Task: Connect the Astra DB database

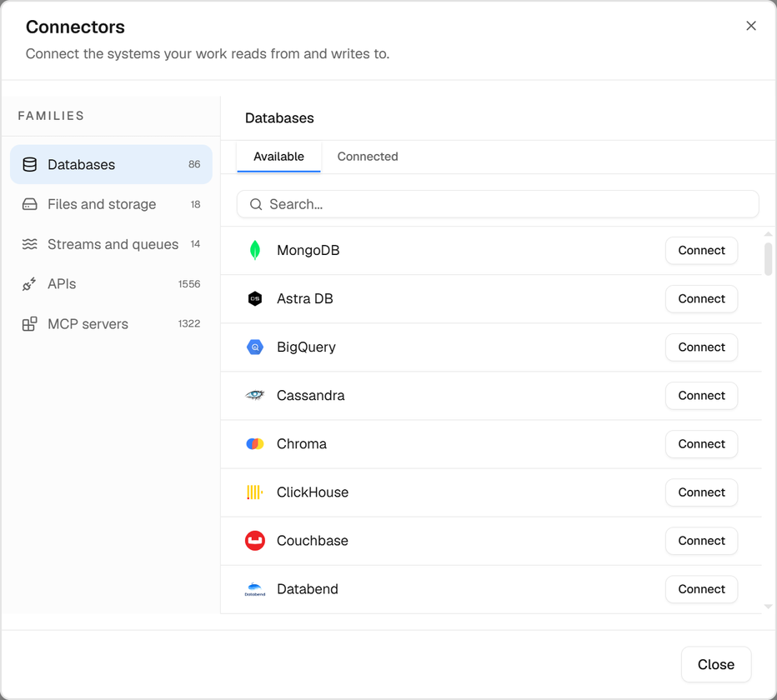Action: (x=701, y=298)
